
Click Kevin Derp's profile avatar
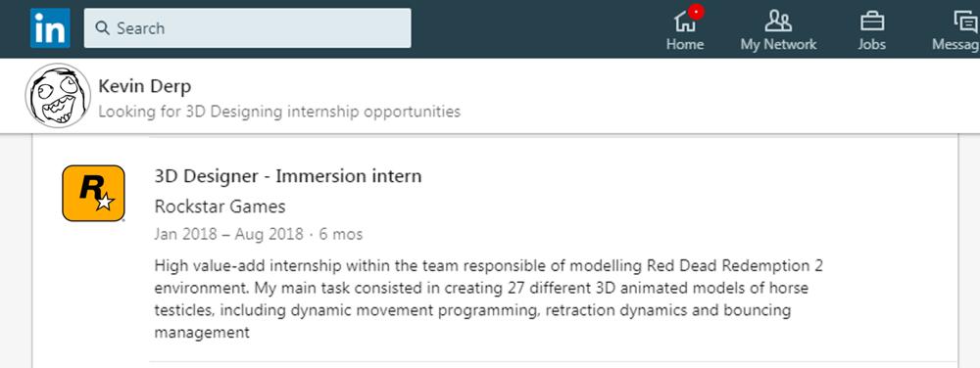[58, 96]
